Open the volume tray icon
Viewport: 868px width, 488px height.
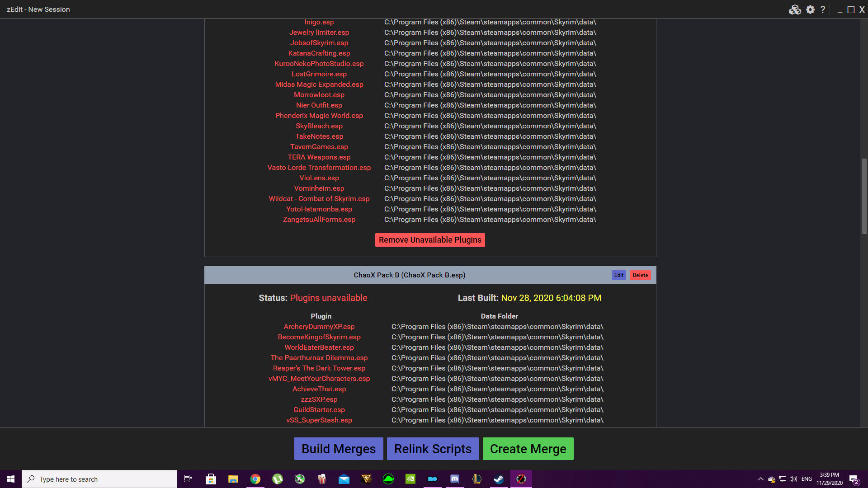(x=793, y=479)
